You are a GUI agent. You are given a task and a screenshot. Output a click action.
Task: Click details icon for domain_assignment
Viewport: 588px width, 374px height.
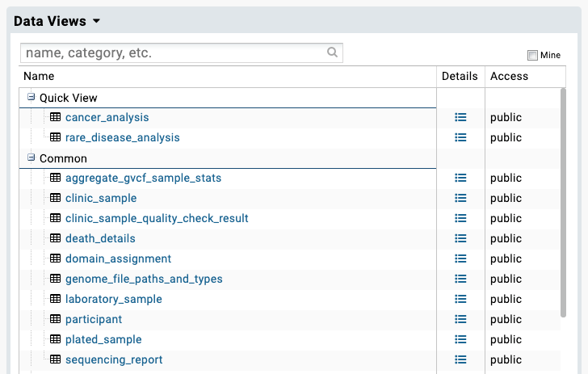click(460, 258)
